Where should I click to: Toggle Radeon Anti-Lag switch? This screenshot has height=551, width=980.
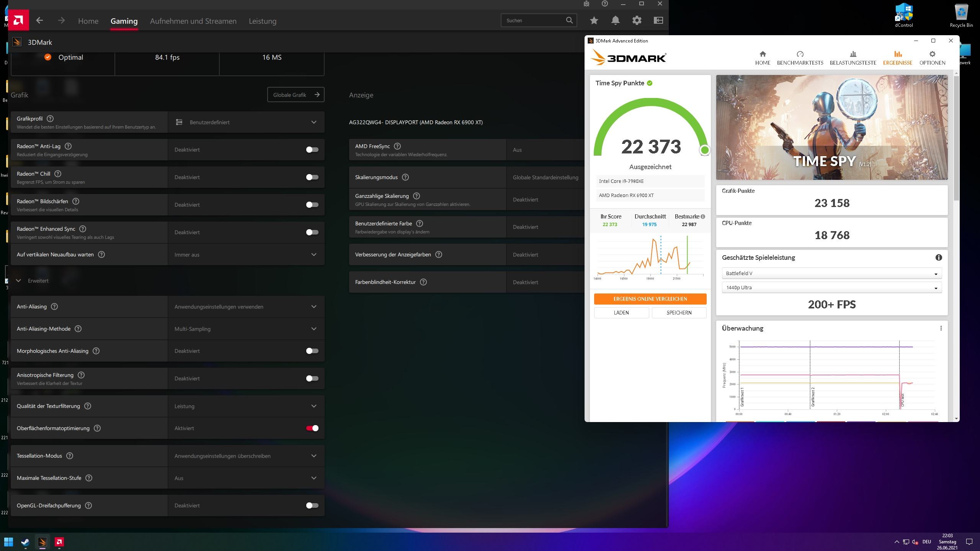(x=312, y=150)
